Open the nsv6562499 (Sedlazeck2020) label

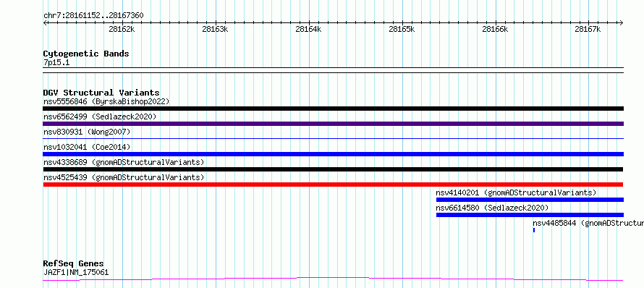click(100, 117)
